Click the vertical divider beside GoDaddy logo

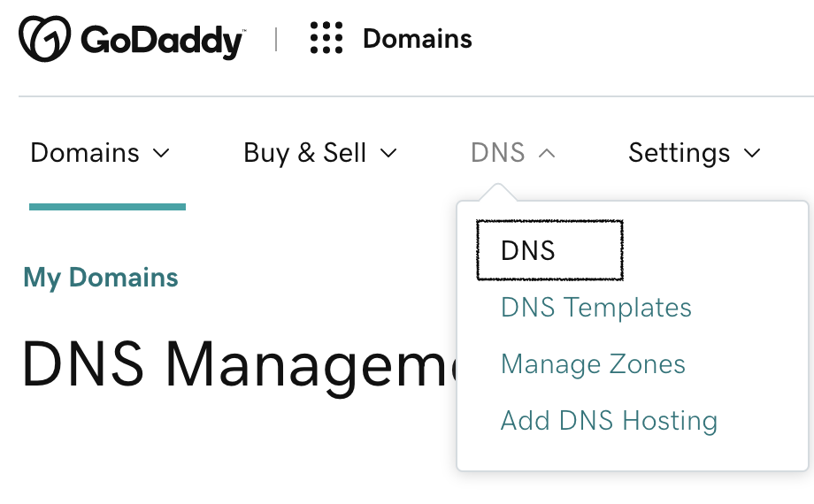click(x=276, y=40)
